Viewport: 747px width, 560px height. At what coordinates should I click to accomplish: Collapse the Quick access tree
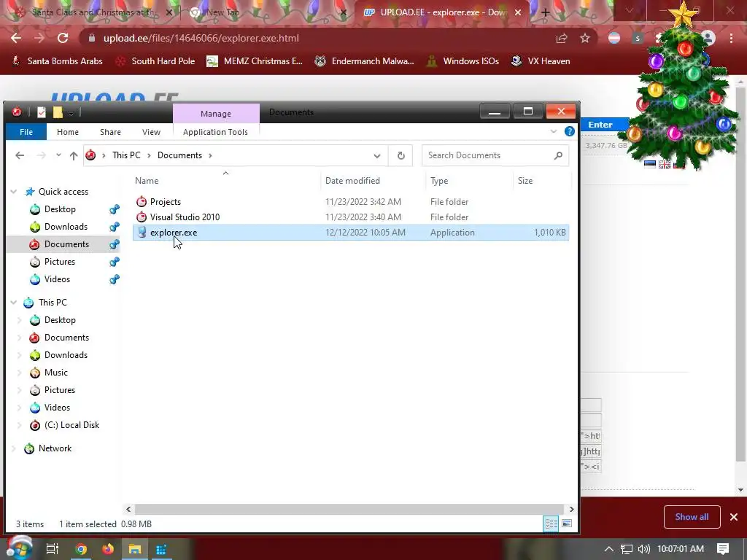(x=14, y=192)
